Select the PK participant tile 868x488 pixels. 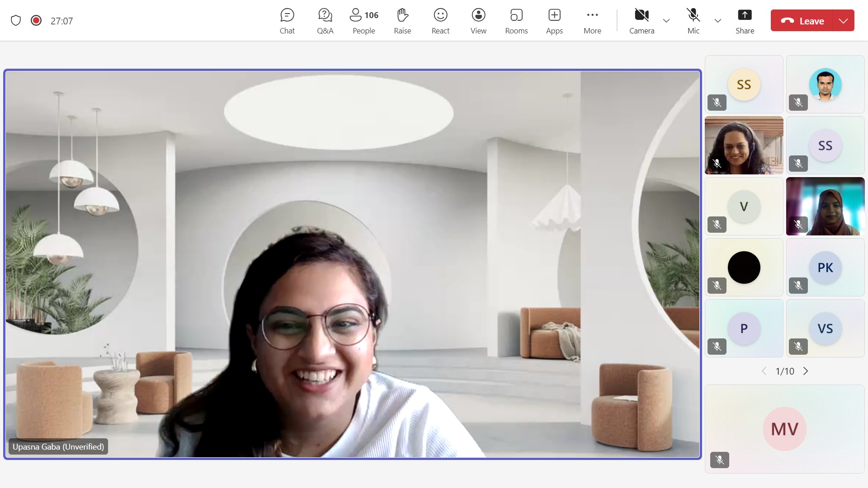click(825, 267)
